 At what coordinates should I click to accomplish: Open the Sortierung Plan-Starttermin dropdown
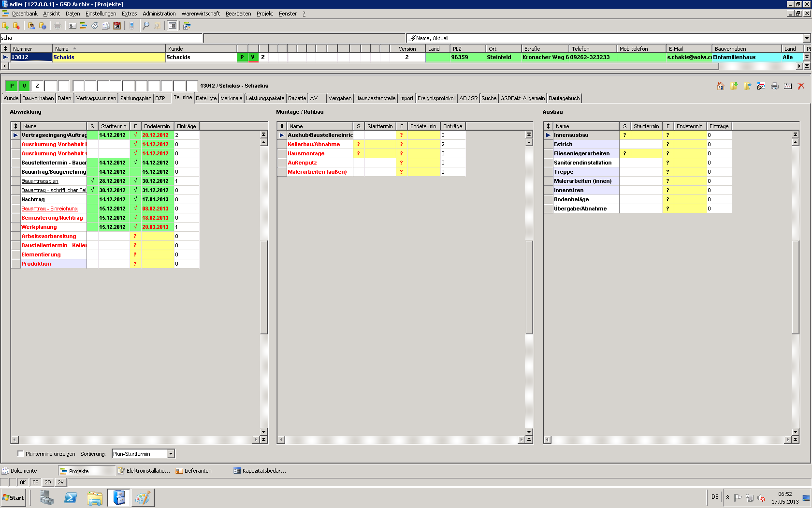click(x=171, y=454)
